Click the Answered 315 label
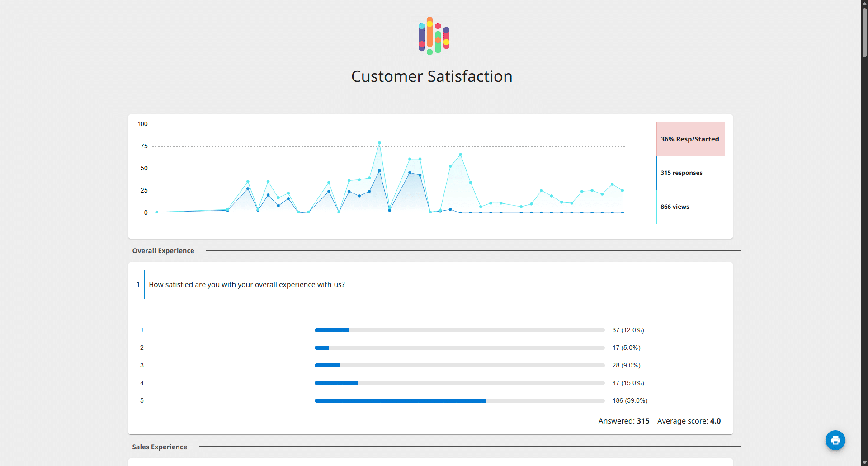Viewport: 868px width, 466px height. pos(623,421)
